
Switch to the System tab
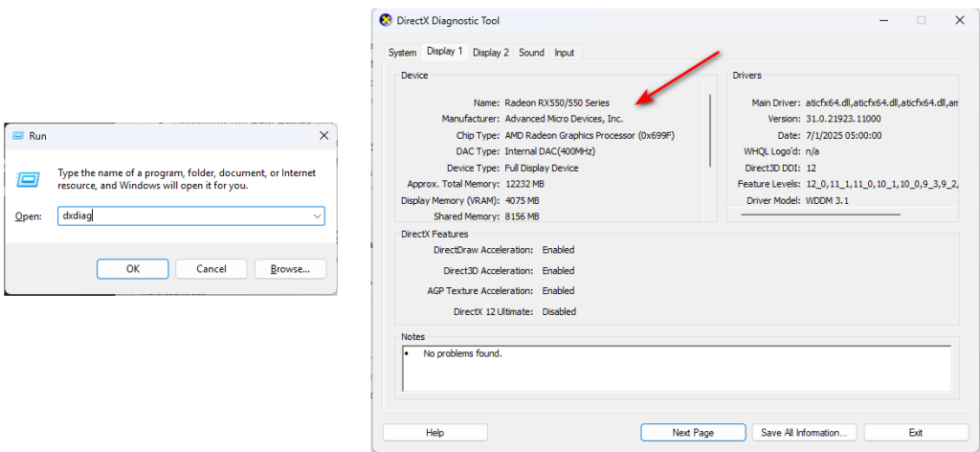coord(402,53)
